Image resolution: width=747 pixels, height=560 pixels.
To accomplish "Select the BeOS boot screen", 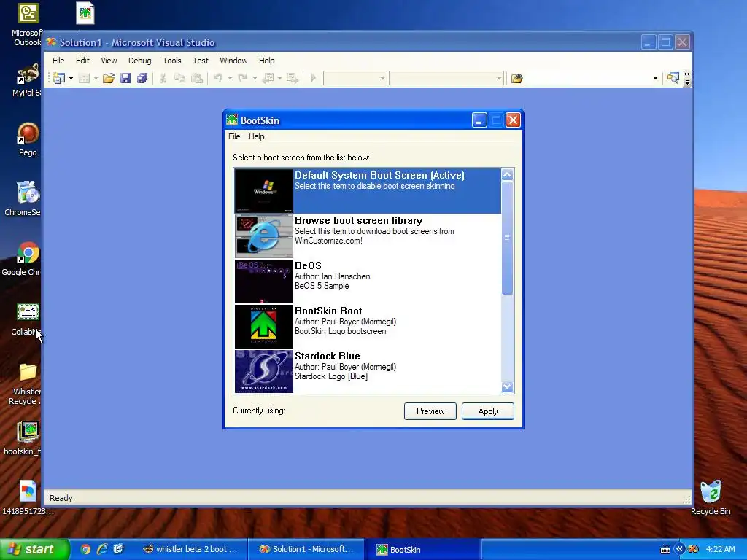I will point(368,281).
